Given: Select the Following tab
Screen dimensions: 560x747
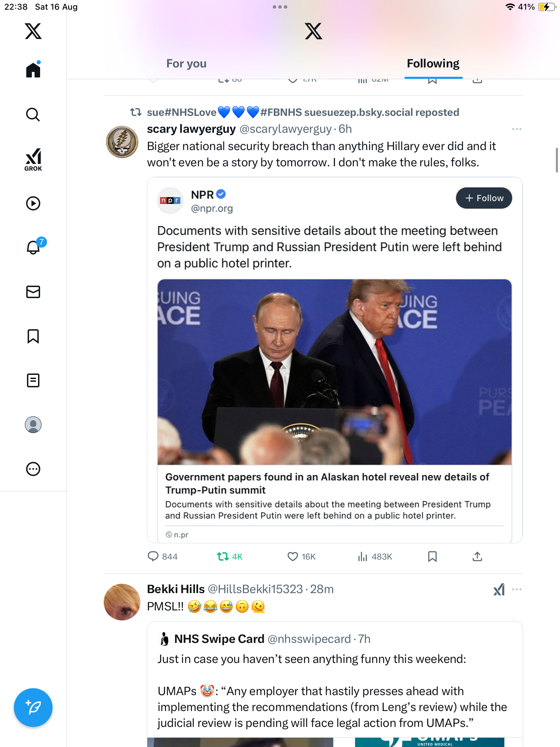Looking at the screenshot, I should (x=433, y=64).
